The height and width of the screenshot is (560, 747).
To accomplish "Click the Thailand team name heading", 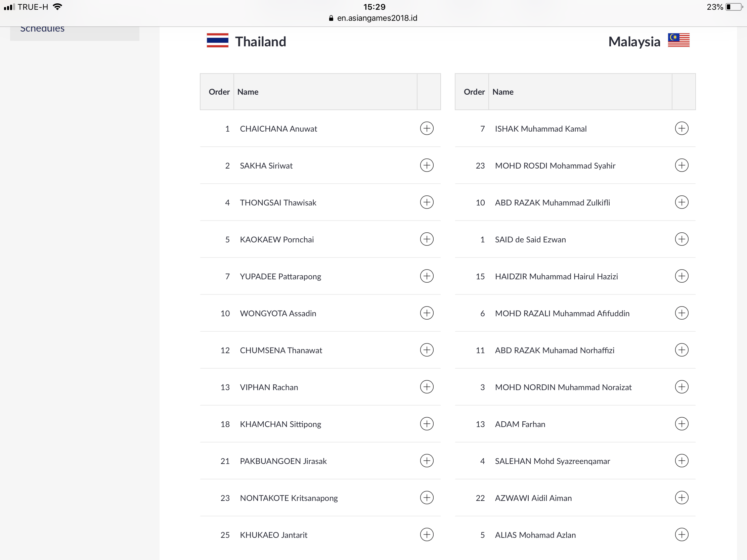I will pos(260,42).
